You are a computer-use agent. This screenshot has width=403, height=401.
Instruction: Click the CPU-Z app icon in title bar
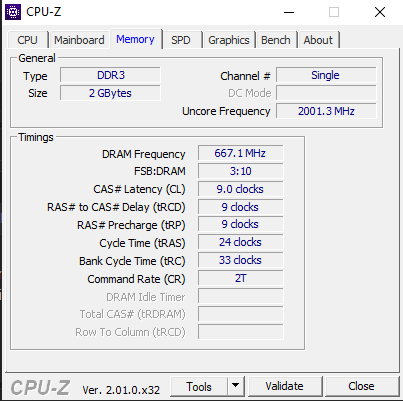tap(13, 12)
